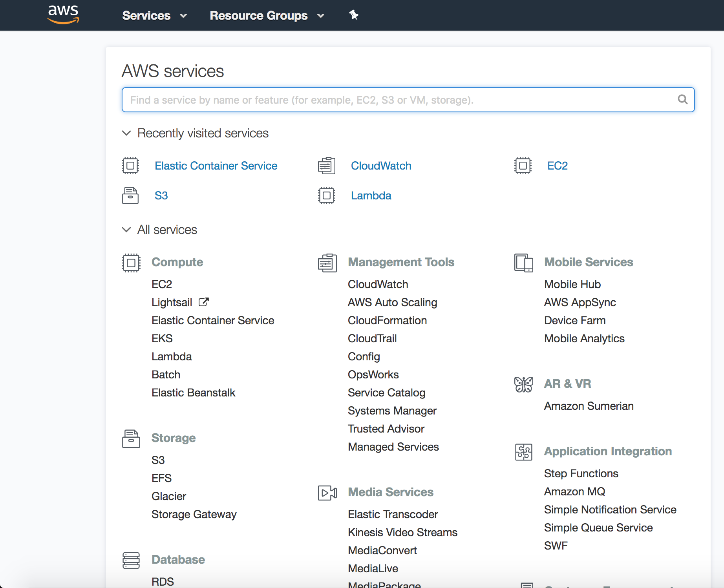Click the Media Services video icon
724x588 pixels.
point(327,493)
